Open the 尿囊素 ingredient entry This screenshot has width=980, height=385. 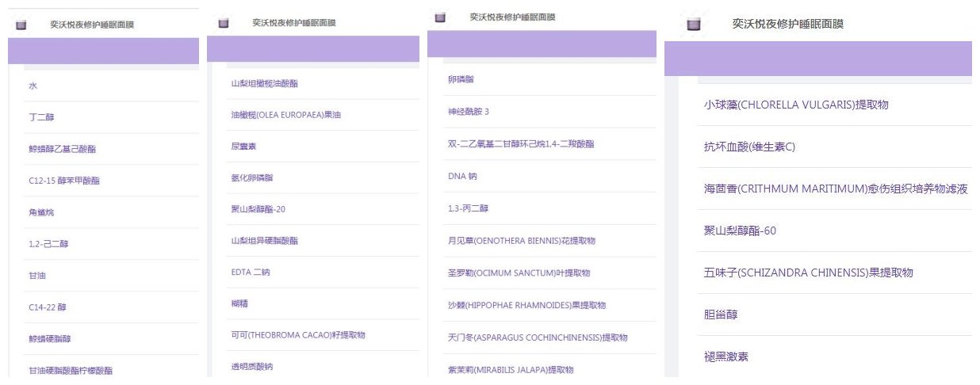pos(243,147)
